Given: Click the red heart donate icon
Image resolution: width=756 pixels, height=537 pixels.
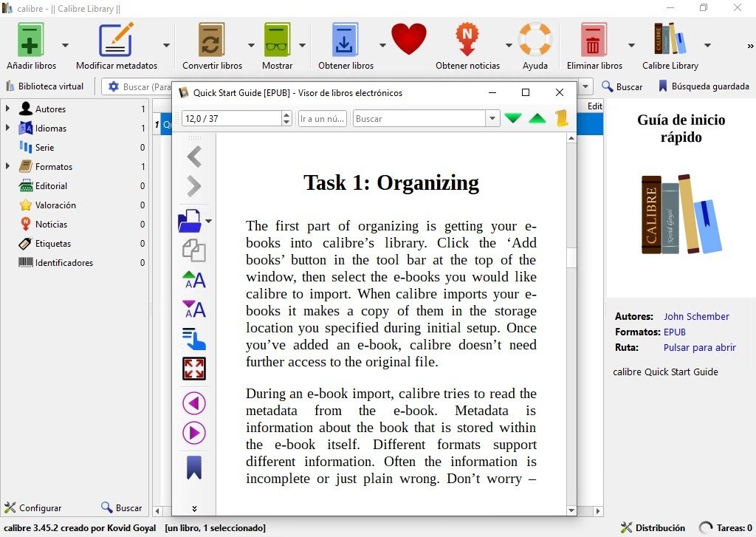Looking at the screenshot, I should [x=409, y=38].
